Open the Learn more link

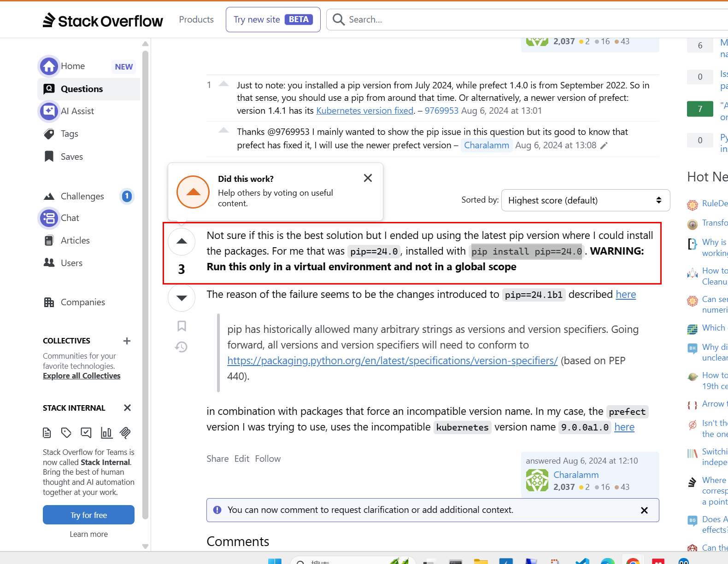pos(88,534)
